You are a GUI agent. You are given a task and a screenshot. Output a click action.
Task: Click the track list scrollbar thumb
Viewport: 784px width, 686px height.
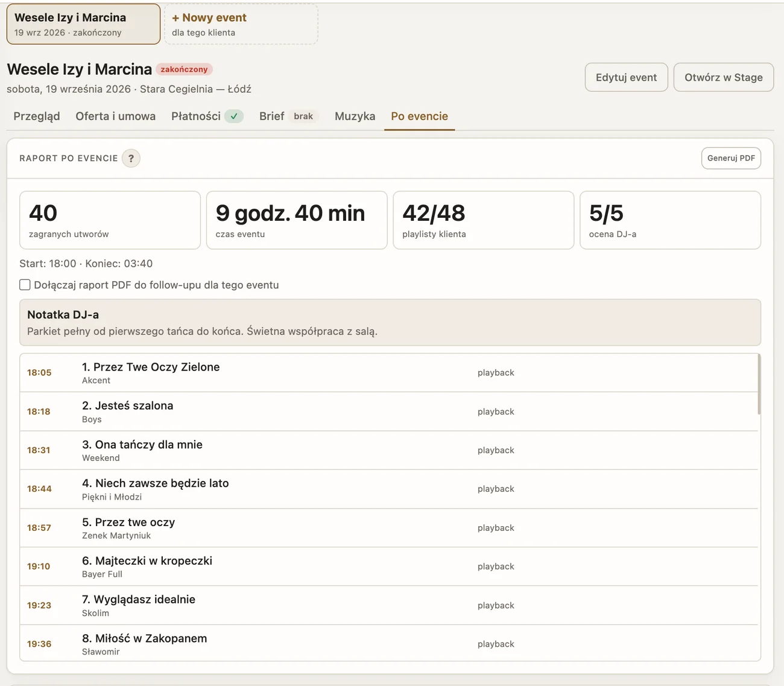tap(759, 384)
